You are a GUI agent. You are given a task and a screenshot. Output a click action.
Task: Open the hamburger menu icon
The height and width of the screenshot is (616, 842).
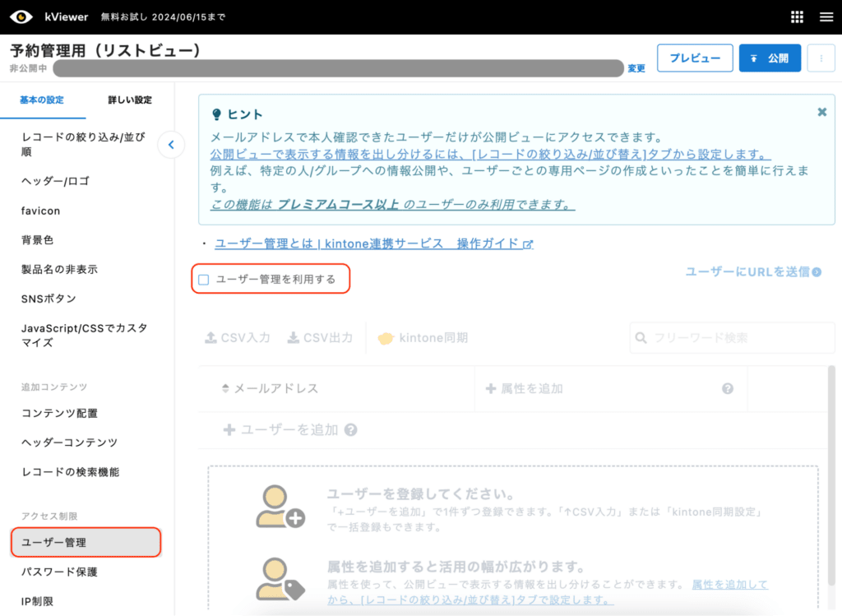[x=826, y=16]
